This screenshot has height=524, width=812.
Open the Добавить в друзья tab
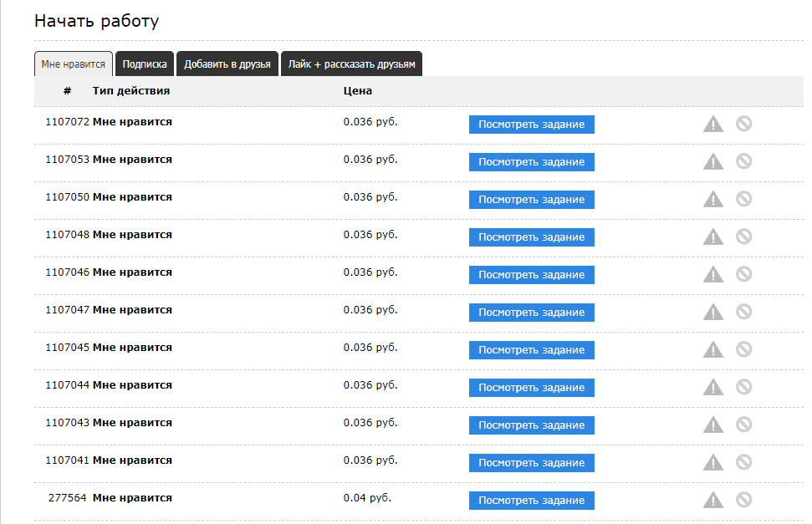[227, 64]
